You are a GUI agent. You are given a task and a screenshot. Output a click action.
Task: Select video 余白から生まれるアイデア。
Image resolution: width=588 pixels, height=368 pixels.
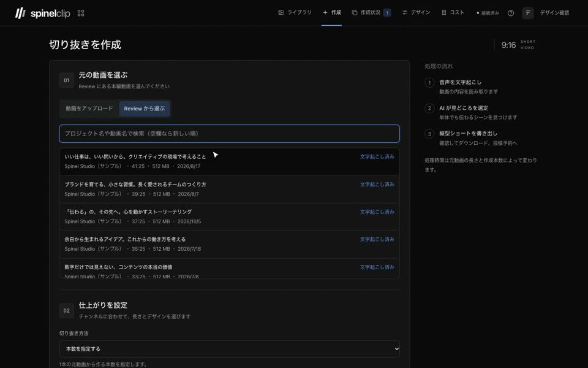pyautogui.click(x=229, y=244)
